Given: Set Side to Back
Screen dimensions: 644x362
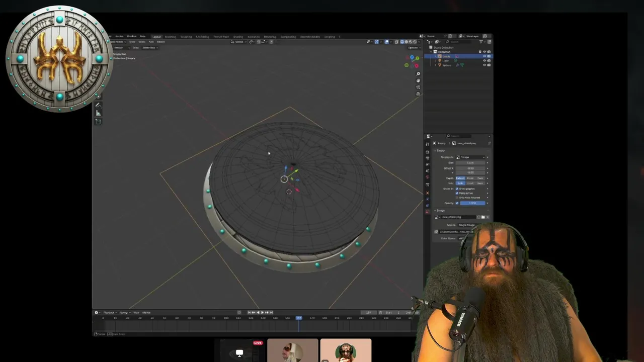Looking at the screenshot, I should pos(480,183).
